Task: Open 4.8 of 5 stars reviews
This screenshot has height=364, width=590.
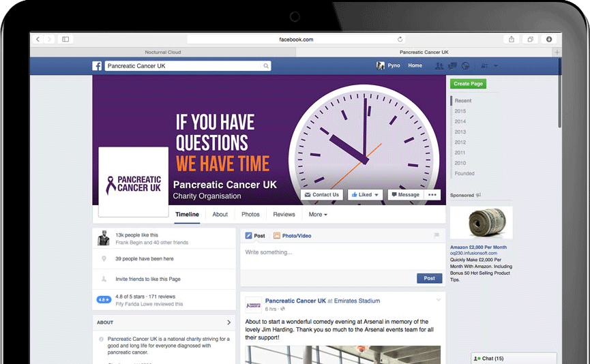Action: (x=145, y=297)
